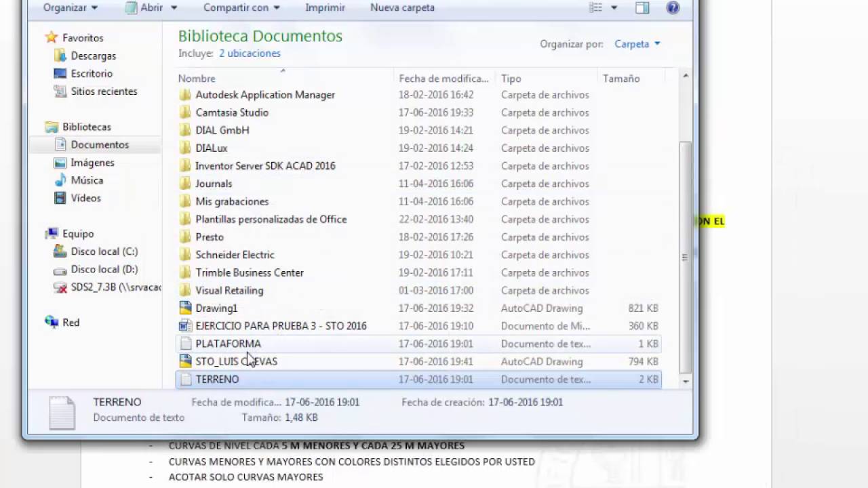The height and width of the screenshot is (488, 868).
Task: Select the file name PLATAFORMA
Action: (x=228, y=344)
